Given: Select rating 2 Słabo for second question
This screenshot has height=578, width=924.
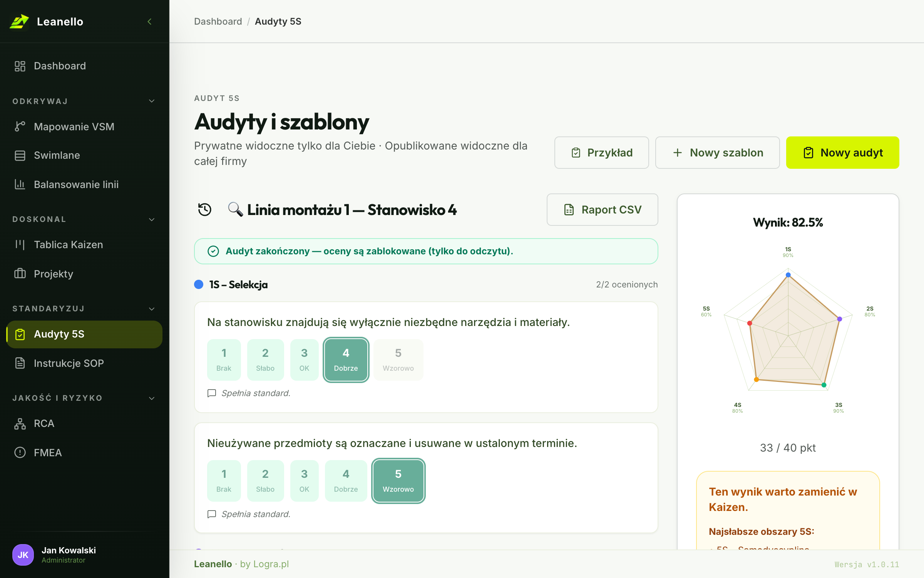Looking at the screenshot, I should [265, 481].
